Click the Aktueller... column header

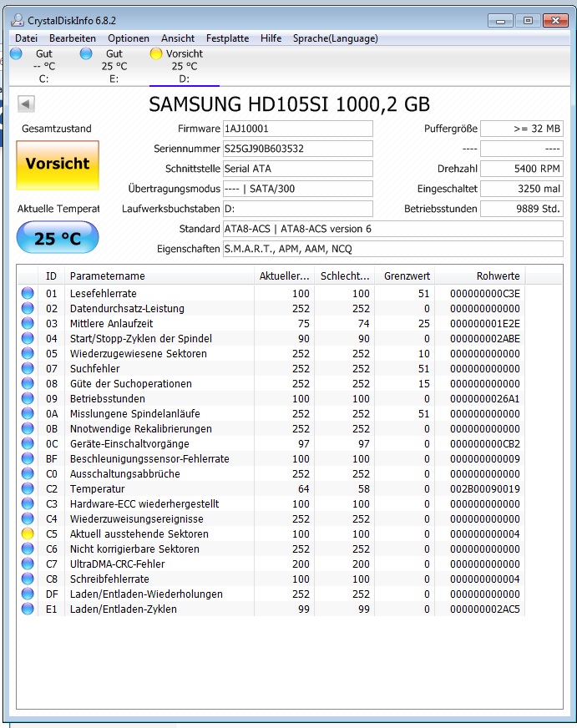tap(284, 276)
